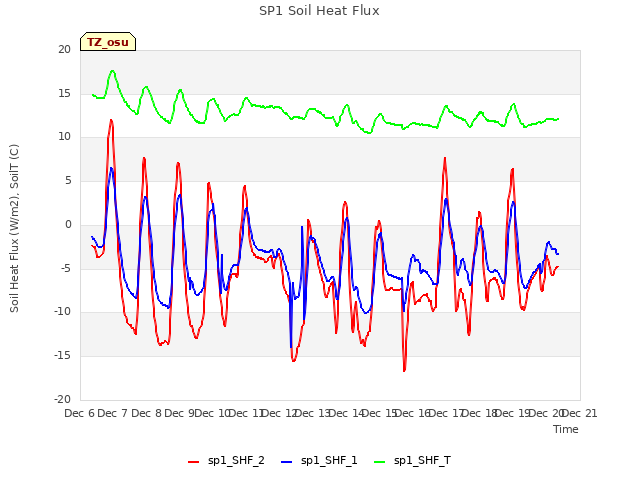The image size is (640, 480).
Task: Click red sp1_SHF_2 legend swatch
Action: tap(193, 462)
